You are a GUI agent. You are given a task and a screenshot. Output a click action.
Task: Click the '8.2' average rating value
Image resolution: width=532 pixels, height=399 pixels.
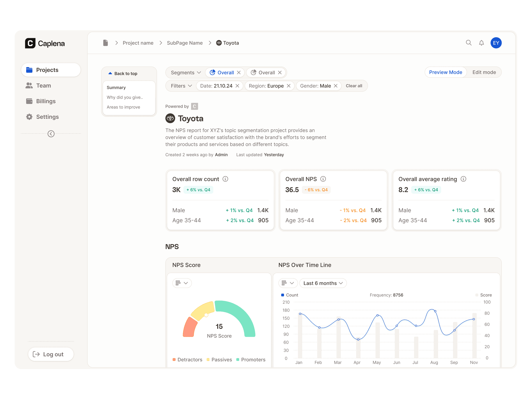[x=403, y=190]
